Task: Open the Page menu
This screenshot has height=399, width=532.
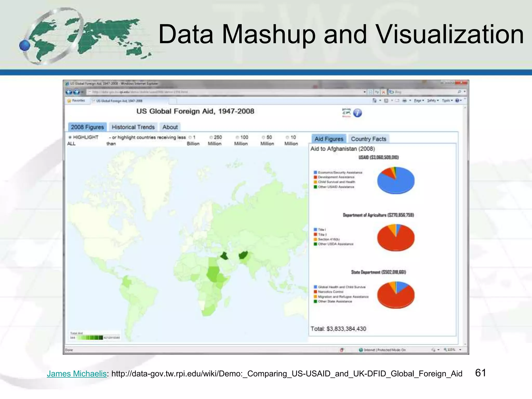Action: pos(419,101)
